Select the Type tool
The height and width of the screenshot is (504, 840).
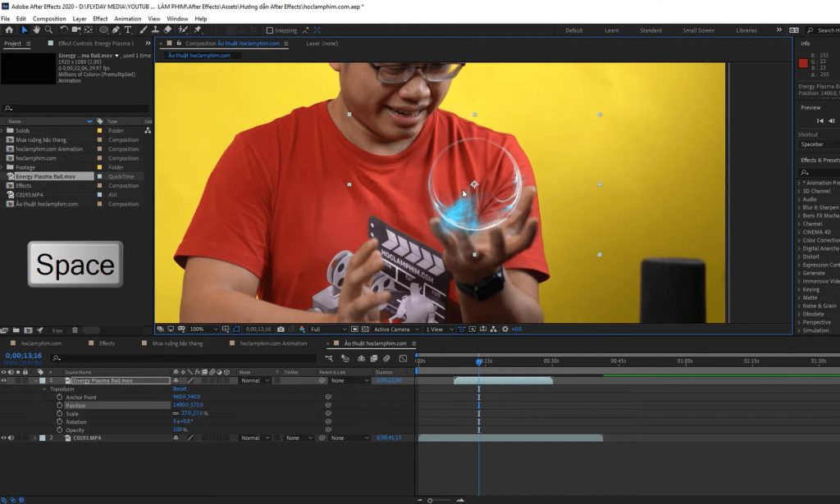click(x=127, y=30)
